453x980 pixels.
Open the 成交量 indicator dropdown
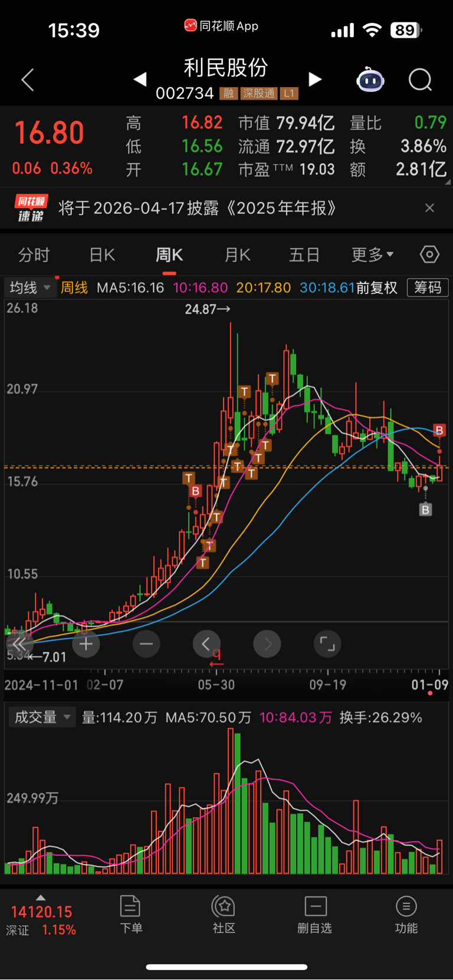click(41, 717)
